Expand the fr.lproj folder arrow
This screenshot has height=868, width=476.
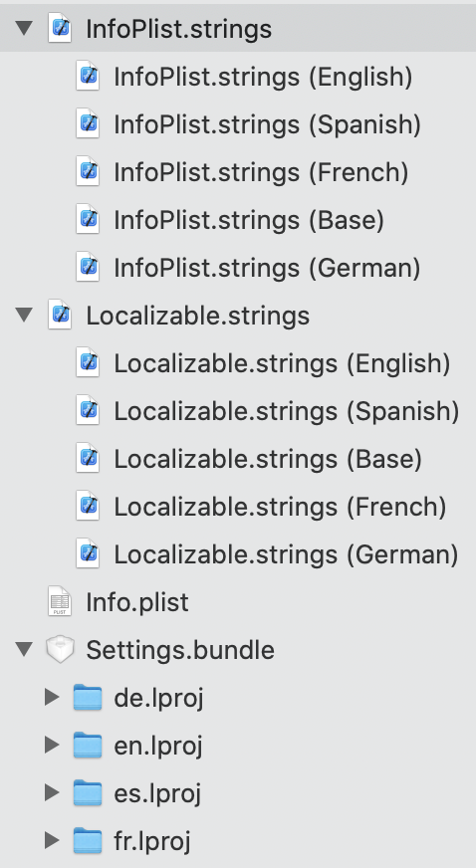coord(52,840)
